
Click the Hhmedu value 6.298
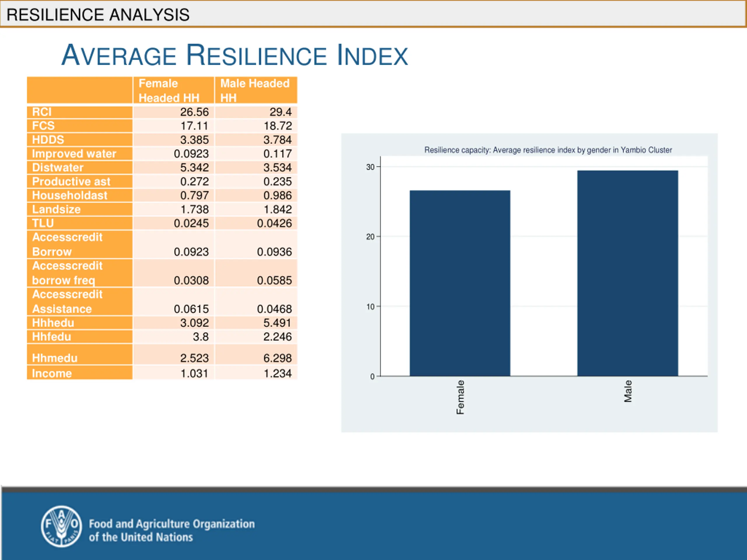[x=277, y=358]
